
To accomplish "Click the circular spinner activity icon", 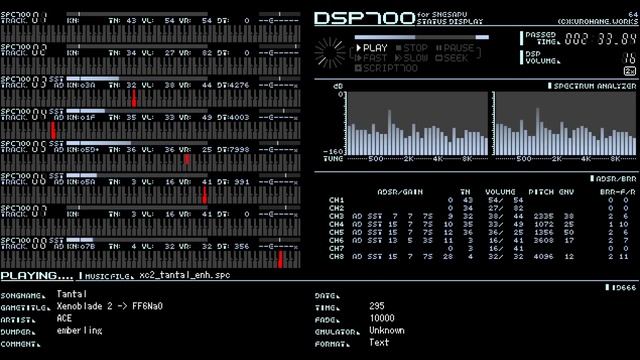I will tap(330, 52).
